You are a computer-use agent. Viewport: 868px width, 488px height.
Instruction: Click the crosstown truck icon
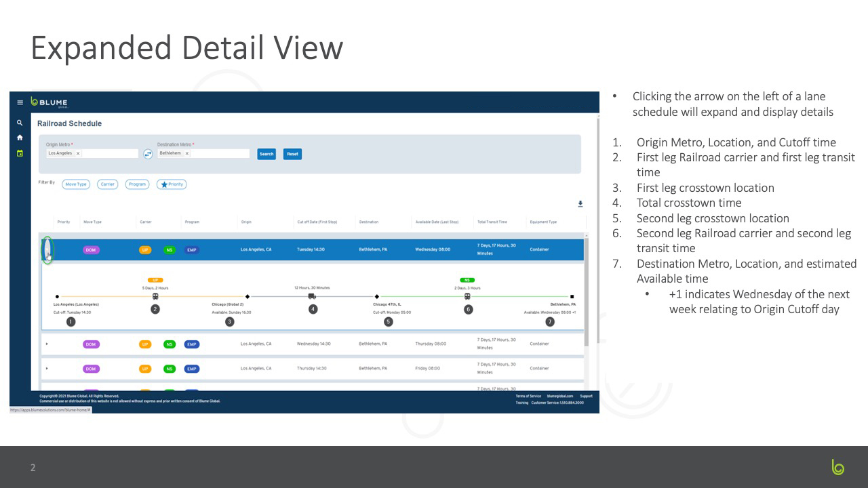tap(312, 296)
